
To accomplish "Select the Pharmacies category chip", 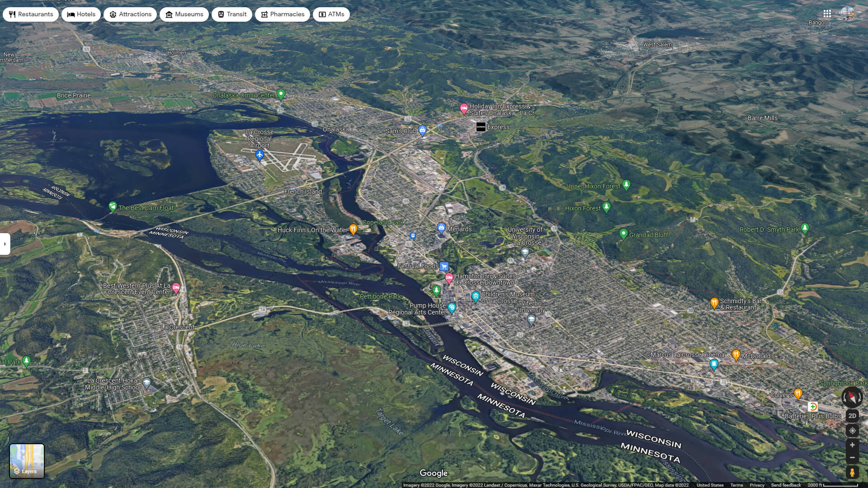I will (282, 14).
